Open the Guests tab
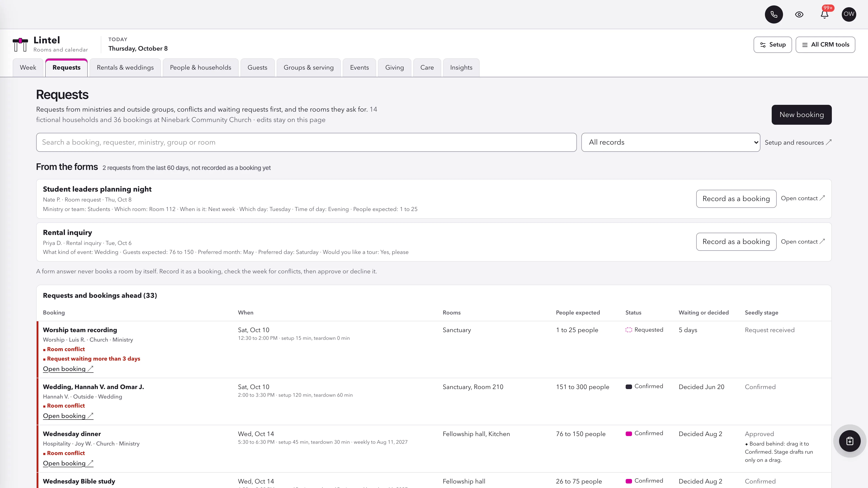The height and width of the screenshot is (488, 868). (257, 68)
